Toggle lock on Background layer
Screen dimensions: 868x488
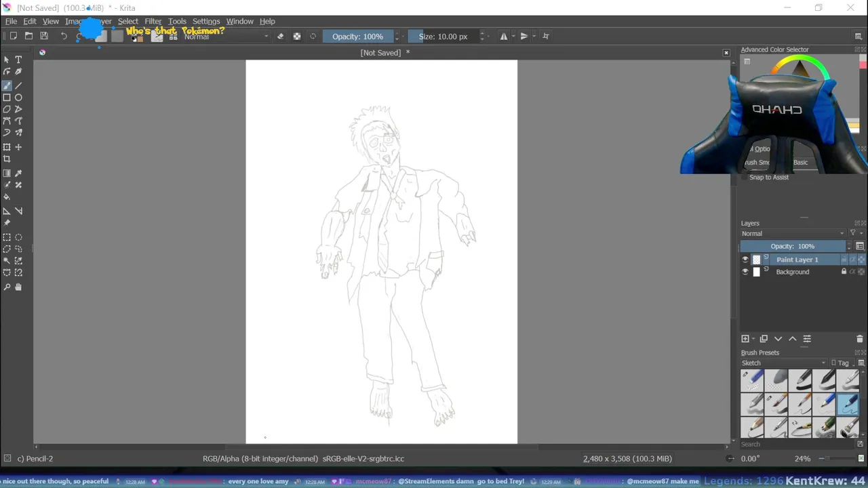pyautogui.click(x=844, y=272)
